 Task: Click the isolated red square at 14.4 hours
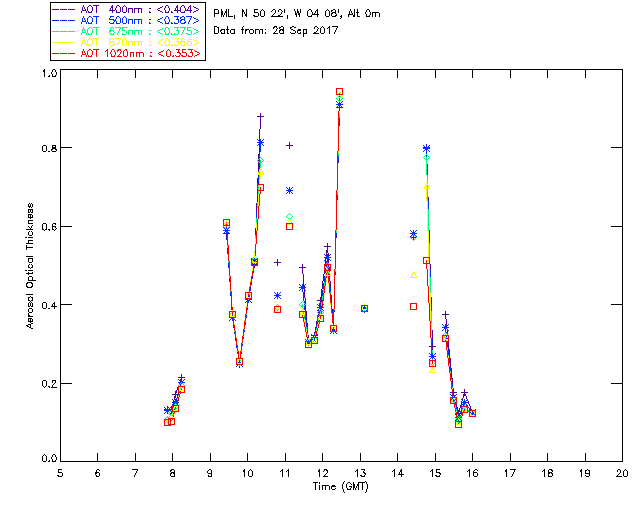413,306
